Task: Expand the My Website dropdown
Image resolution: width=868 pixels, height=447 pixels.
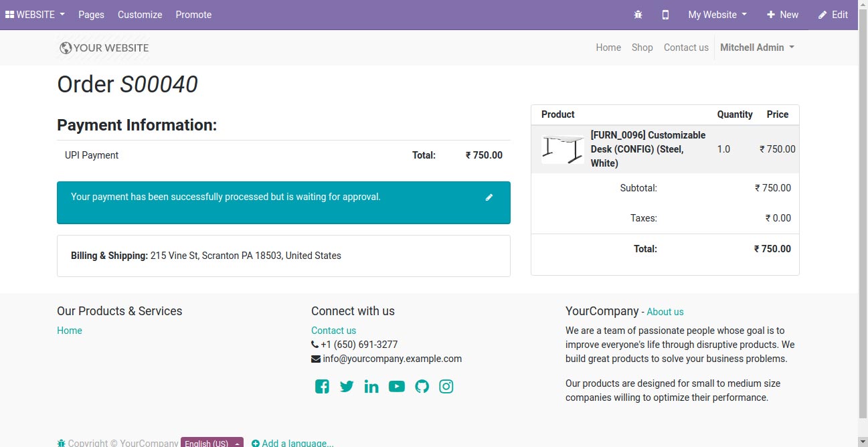Action: point(717,15)
